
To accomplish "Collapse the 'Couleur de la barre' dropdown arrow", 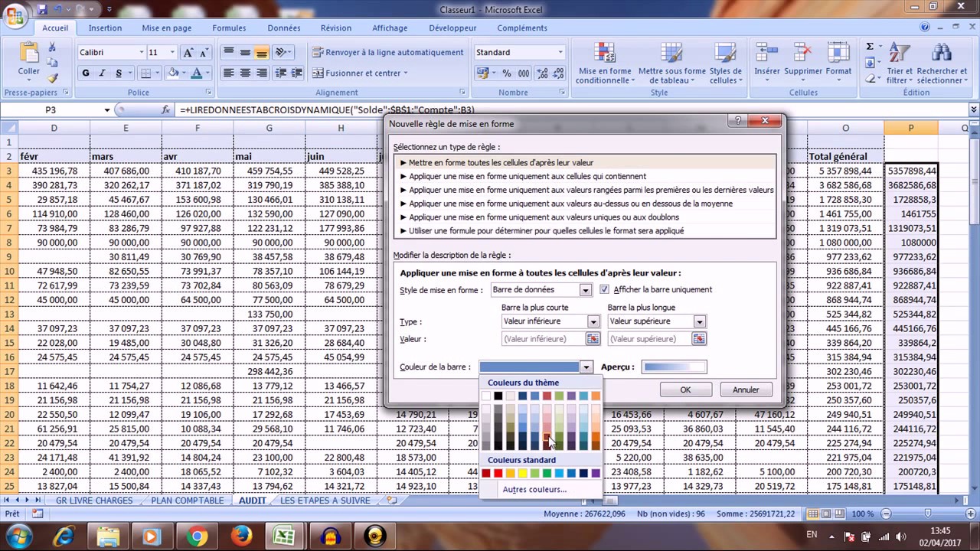I will (586, 367).
